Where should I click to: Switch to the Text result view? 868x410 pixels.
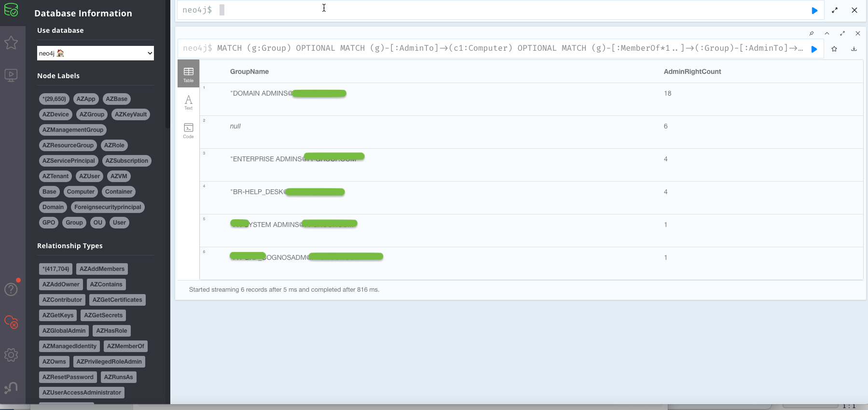pos(188,102)
